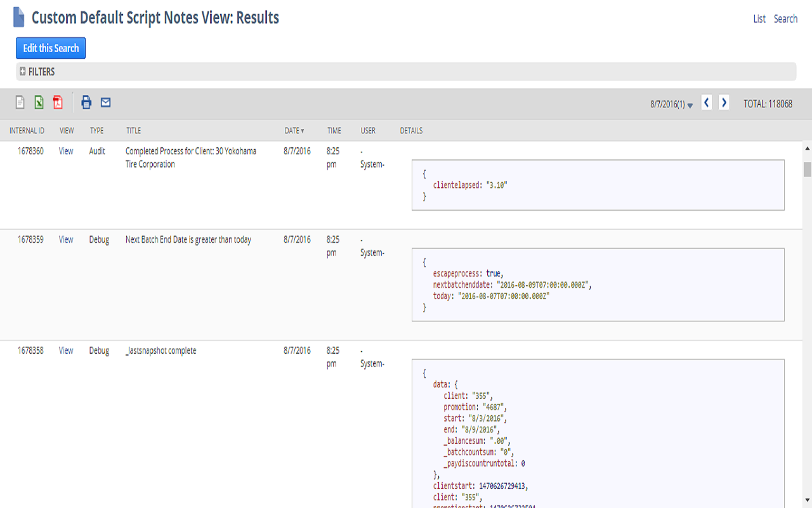The image size is (812, 508).
Task: Click the page title 'Custom Default Script Notes View: Results'
Action: pyautogui.click(x=155, y=18)
